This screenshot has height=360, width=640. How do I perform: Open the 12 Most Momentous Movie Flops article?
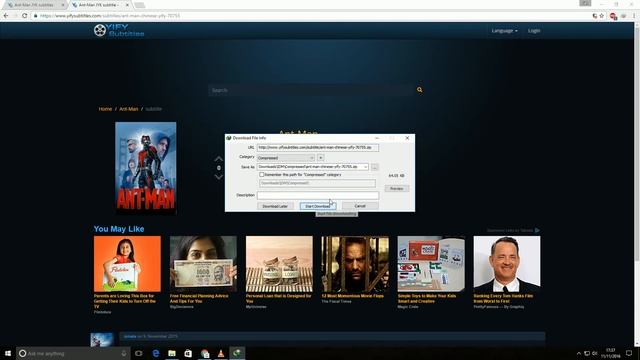[355, 264]
